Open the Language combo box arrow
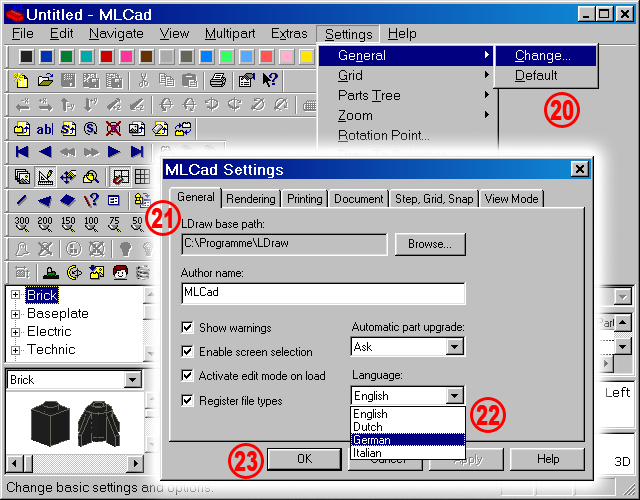 pyautogui.click(x=454, y=396)
